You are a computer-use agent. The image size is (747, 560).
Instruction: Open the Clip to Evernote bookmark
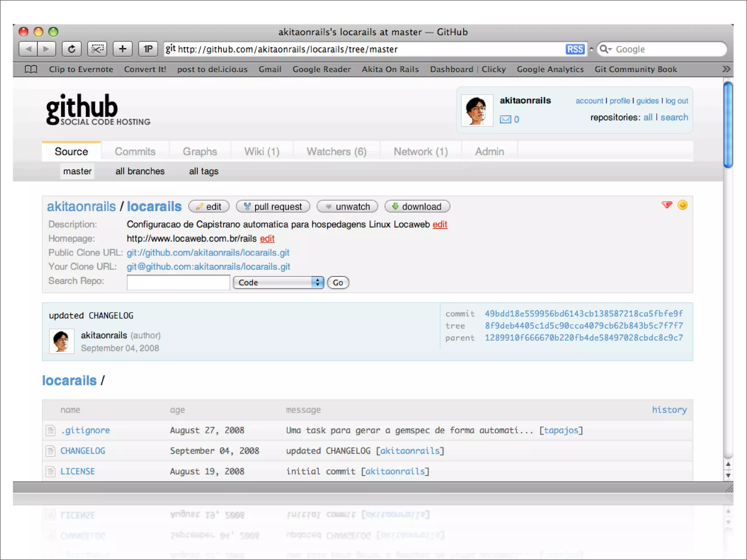click(x=81, y=69)
